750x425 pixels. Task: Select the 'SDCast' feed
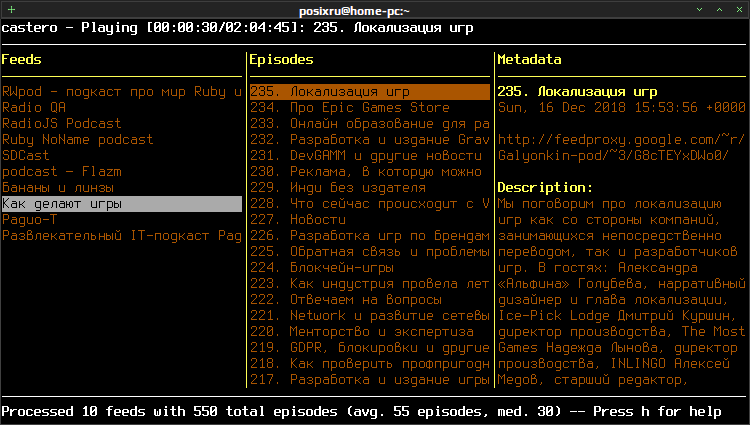[26, 155]
